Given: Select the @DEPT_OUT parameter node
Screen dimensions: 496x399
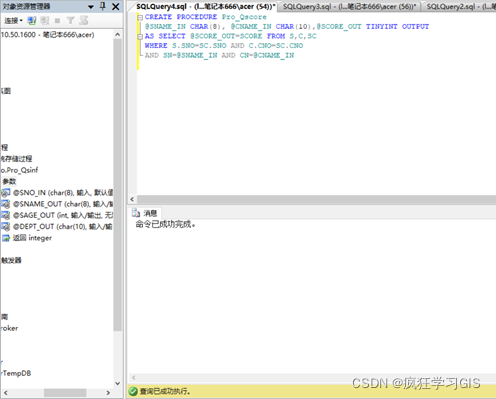Looking at the screenshot, I should tap(63, 227).
